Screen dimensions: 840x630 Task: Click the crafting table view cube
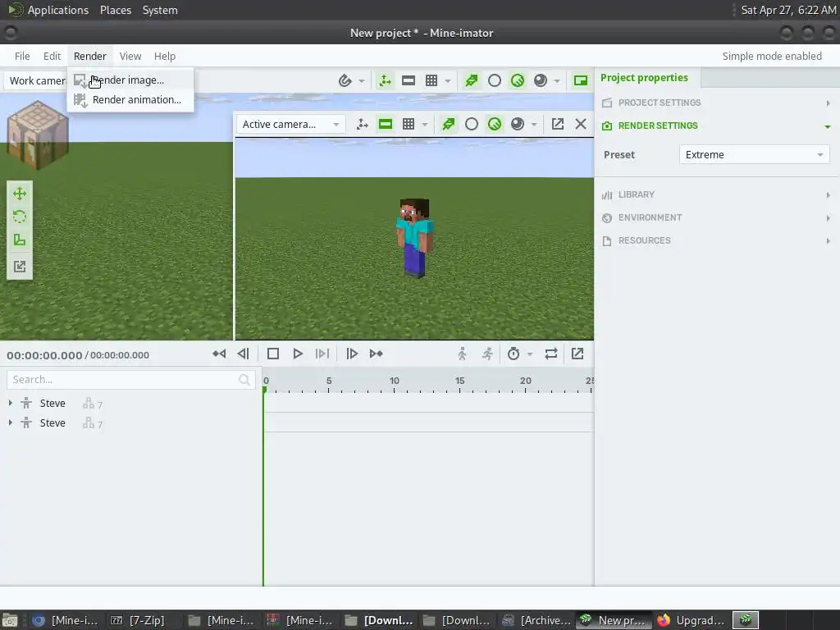coord(38,135)
